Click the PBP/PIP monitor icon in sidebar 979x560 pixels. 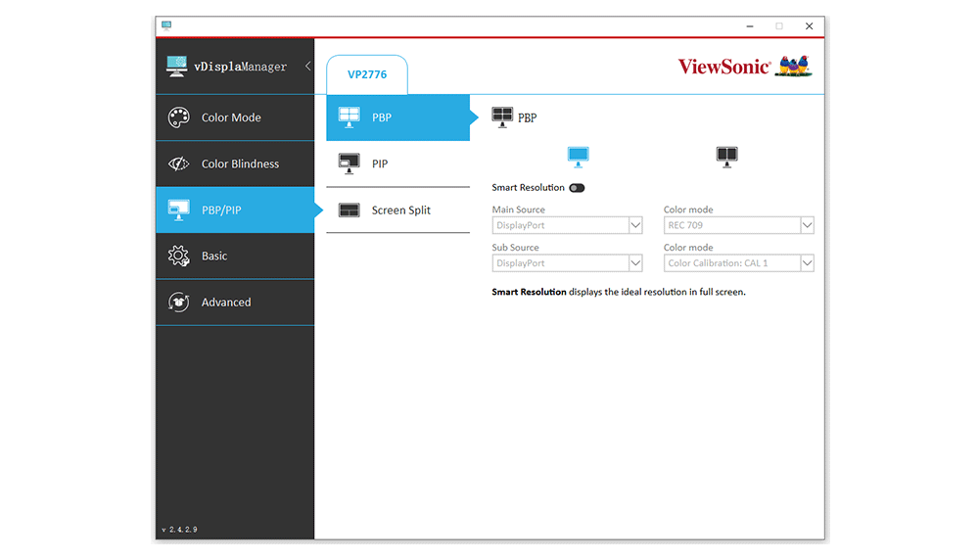click(178, 210)
